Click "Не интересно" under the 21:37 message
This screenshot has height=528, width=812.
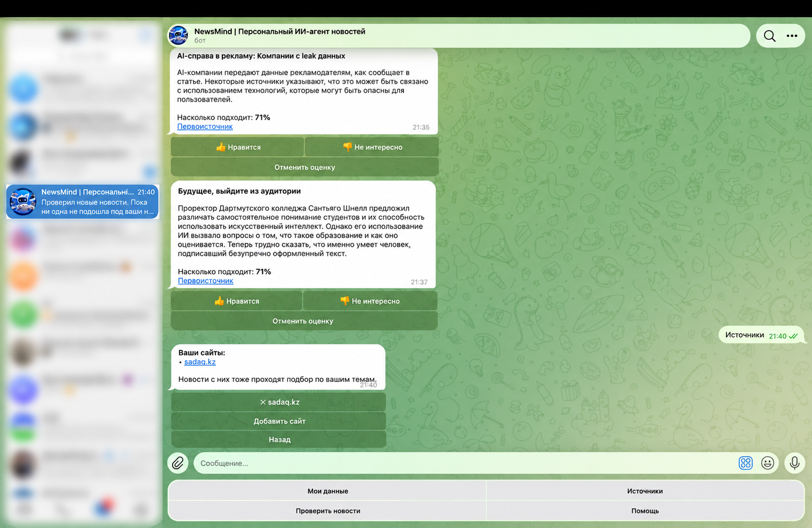pyautogui.click(x=370, y=301)
